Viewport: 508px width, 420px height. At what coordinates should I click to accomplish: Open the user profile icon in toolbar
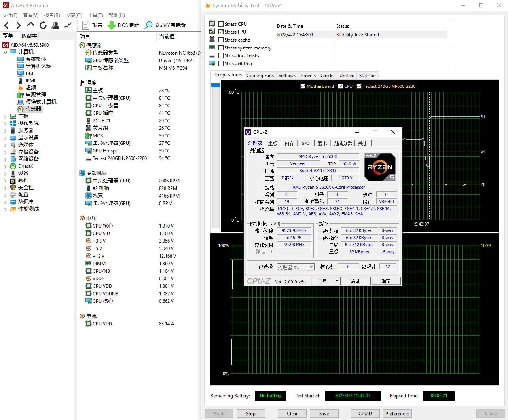click(x=55, y=25)
